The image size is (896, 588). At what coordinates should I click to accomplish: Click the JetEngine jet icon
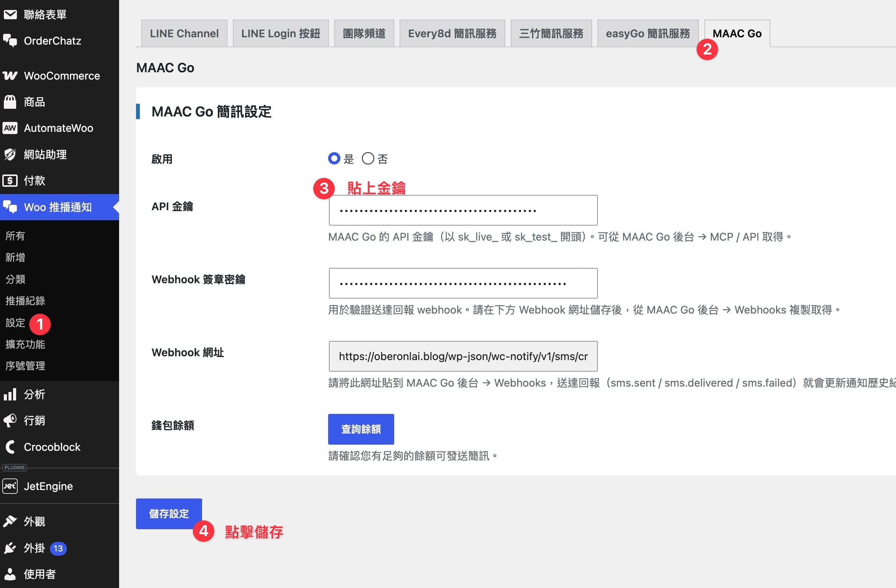[10, 486]
